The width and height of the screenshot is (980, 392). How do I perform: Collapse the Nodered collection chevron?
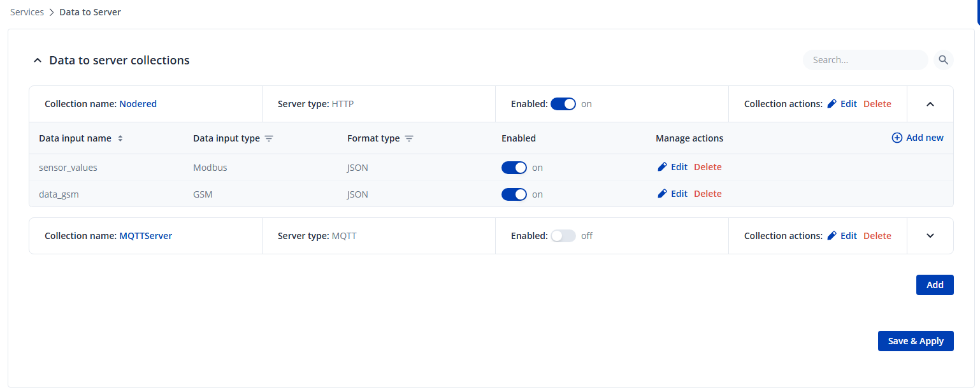(x=930, y=104)
